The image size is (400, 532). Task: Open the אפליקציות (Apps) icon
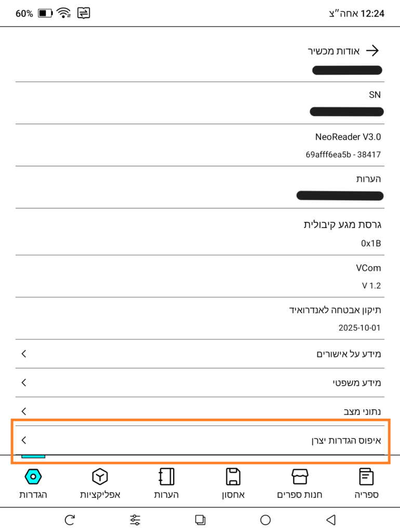pyautogui.click(x=100, y=483)
